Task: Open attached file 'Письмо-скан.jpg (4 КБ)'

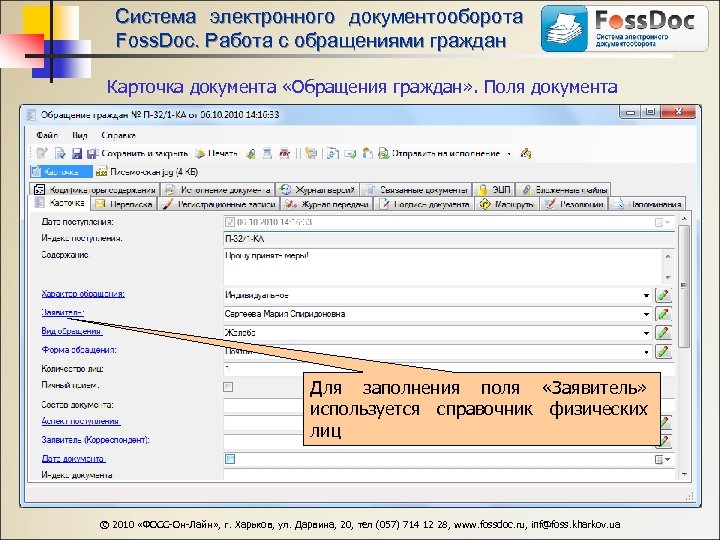Action: coord(147,172)
